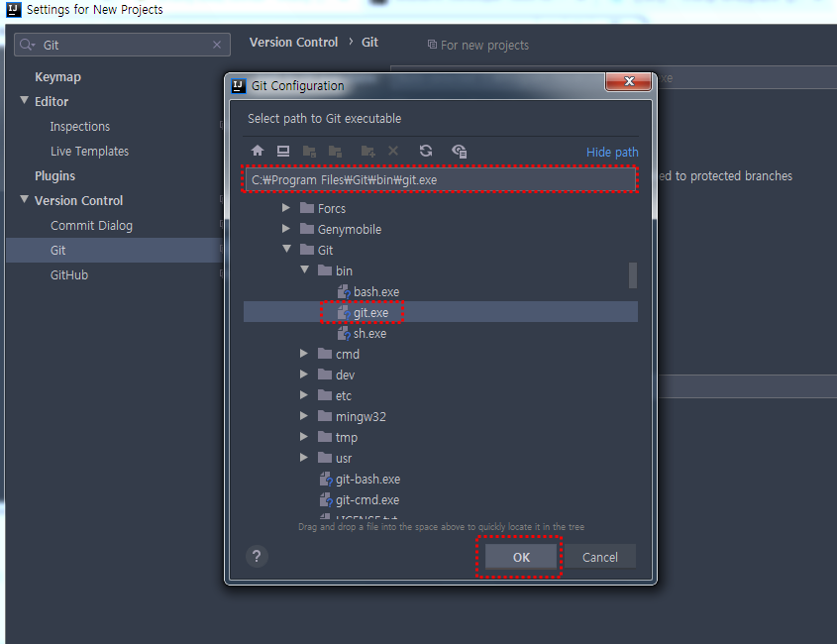Select the tmp folder name

point(347,438)
